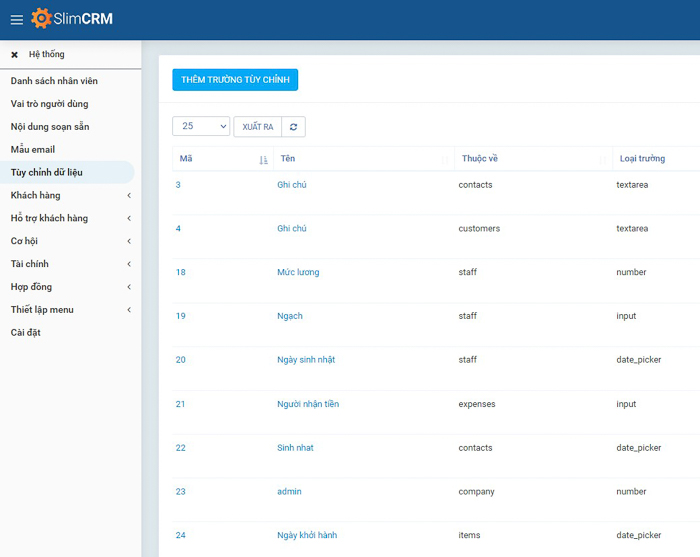
Task: Click THÊM TRƯỜNG TÙY CHỈNH button
Action: click(235, 80)
